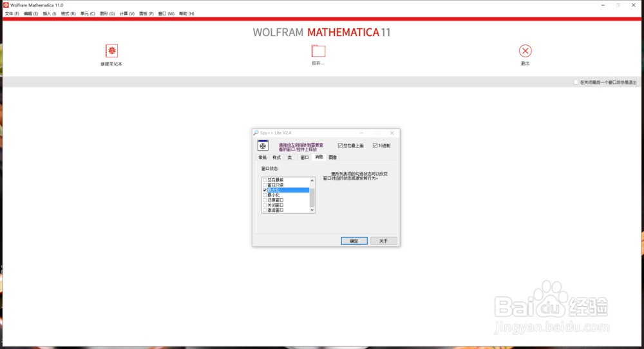Open the 图形 (G) menu
The width and height of the screenshot is (644, 349).
[x=108, y=14]
